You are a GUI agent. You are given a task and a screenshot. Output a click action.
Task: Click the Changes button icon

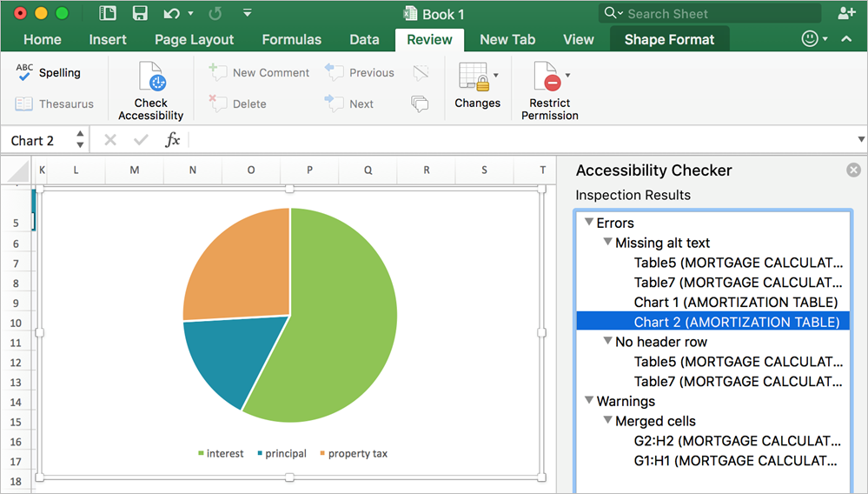(x=474, y=77)
